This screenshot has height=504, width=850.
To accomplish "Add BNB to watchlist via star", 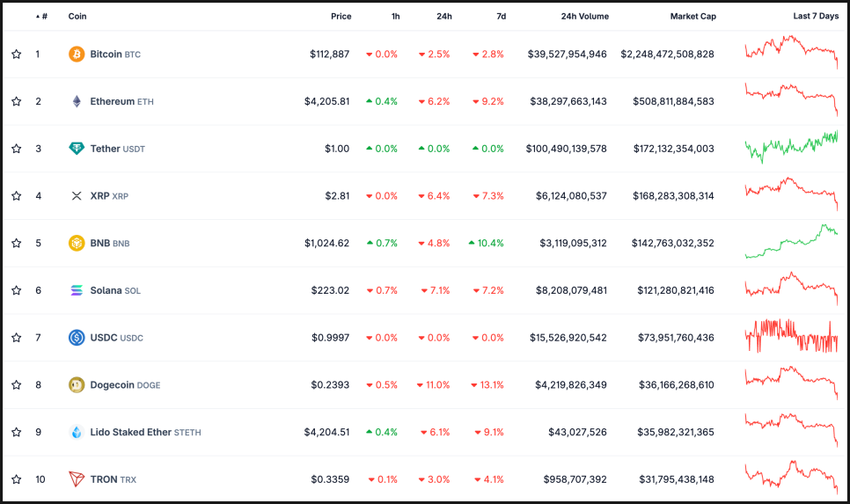I will [16, 243].
